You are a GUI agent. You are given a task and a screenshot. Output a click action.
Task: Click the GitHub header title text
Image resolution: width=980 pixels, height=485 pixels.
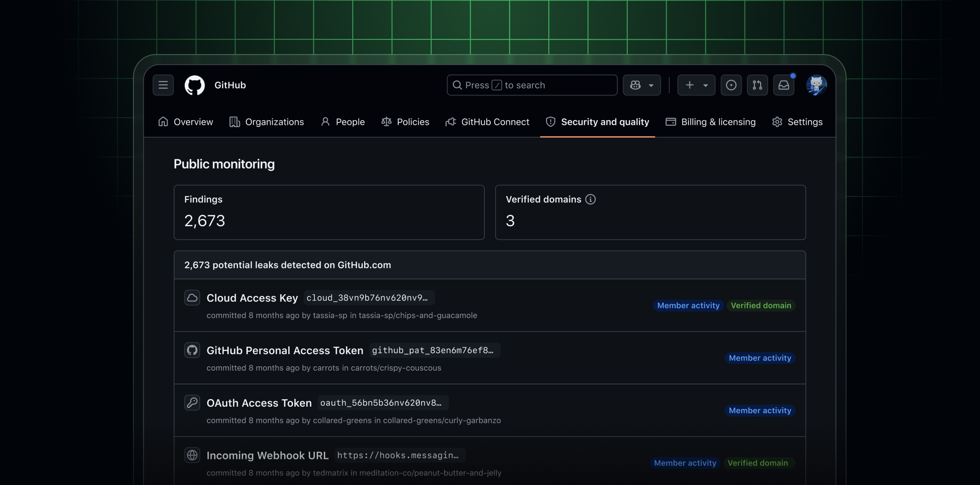click(x=230, y=85)
